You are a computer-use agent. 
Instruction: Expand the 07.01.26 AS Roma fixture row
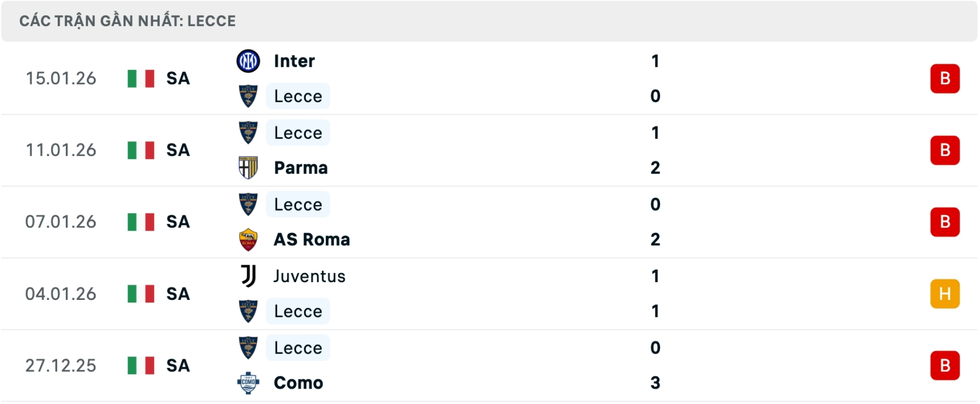pos(490,222)
